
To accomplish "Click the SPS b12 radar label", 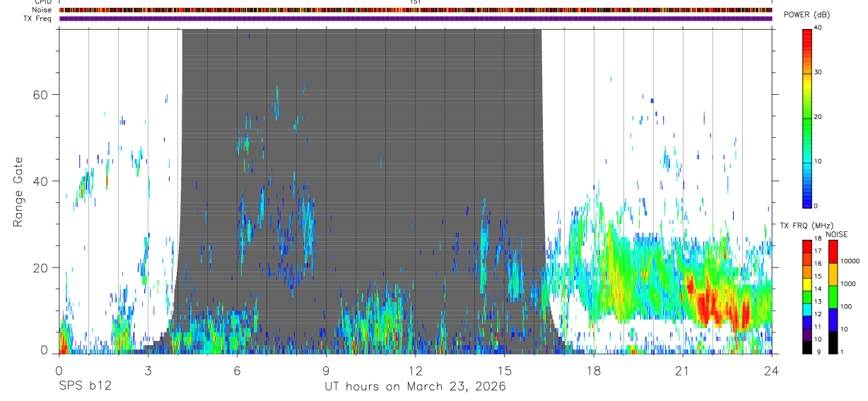I will [86, 386].
